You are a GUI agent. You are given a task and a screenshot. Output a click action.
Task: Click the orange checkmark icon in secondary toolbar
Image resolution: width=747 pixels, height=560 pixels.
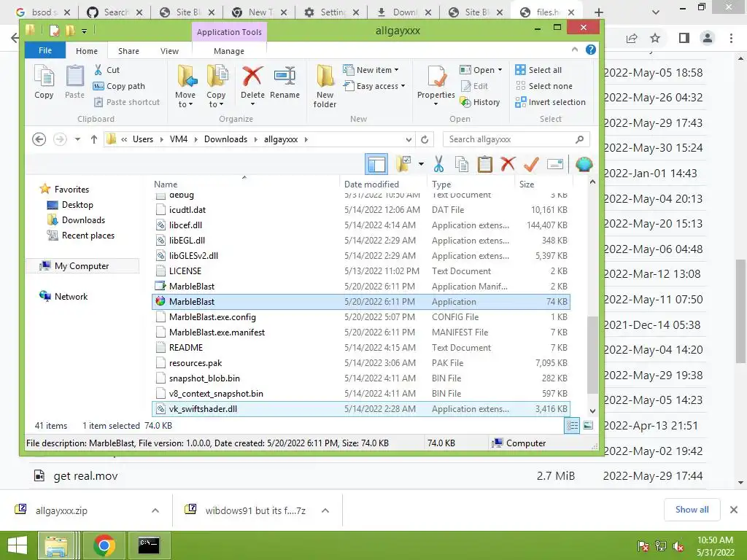tap(531, 164)
